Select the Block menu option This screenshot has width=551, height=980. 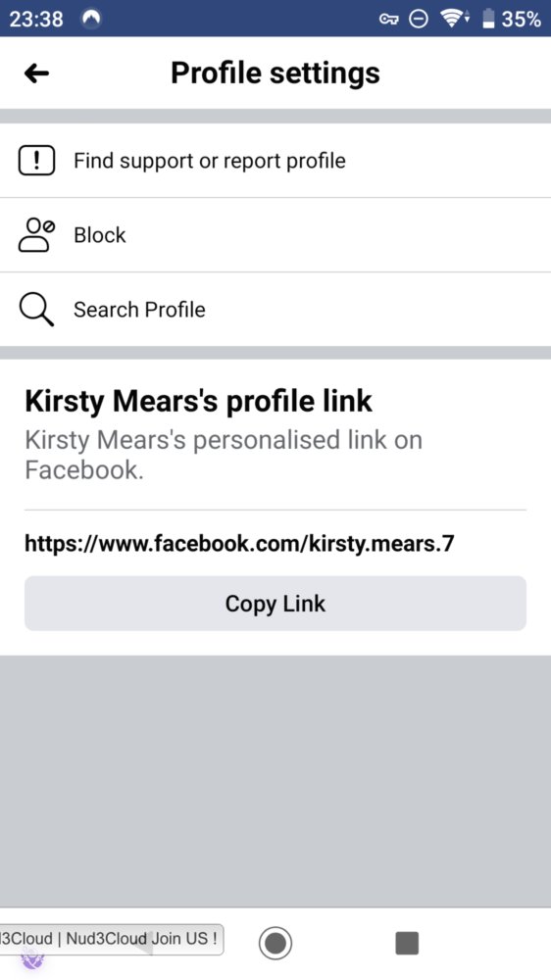coord(275,235)
